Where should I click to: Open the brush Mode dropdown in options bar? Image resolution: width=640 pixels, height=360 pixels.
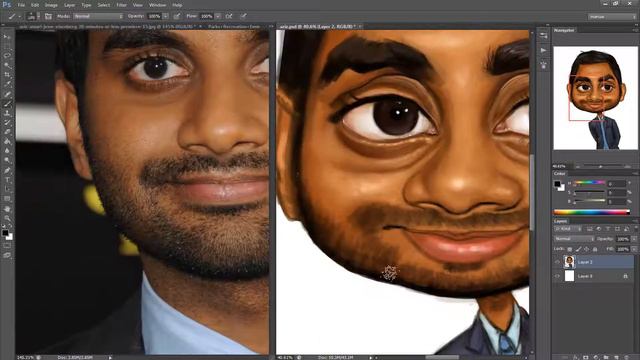pos(98,16)
